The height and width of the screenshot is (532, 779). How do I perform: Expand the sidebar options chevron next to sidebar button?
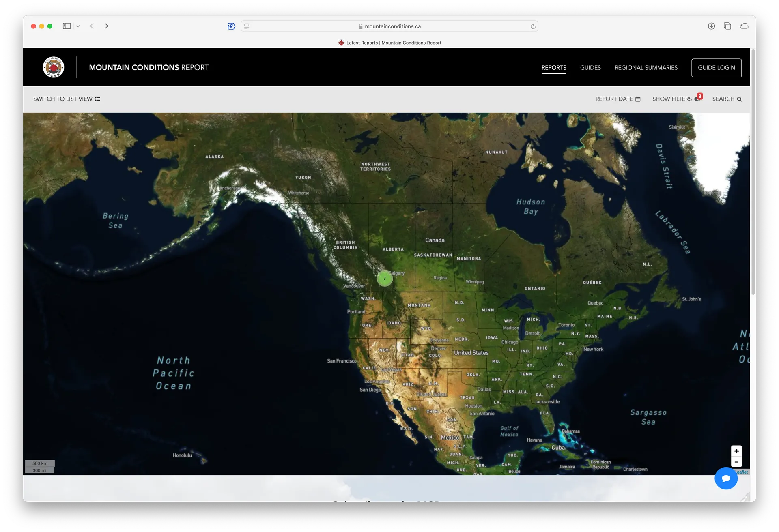[78, 26]
